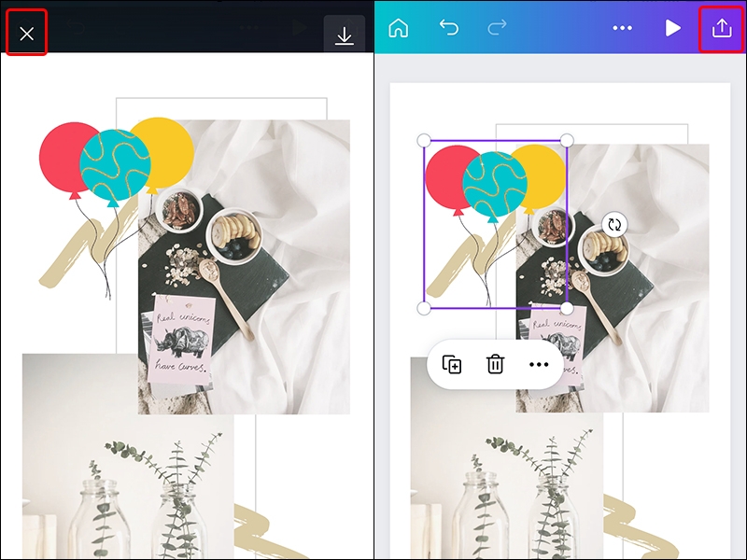The width and height of the screenshot is (747, 560).
Task: Select the red balloon graphic
Action: tap(446, 177)
